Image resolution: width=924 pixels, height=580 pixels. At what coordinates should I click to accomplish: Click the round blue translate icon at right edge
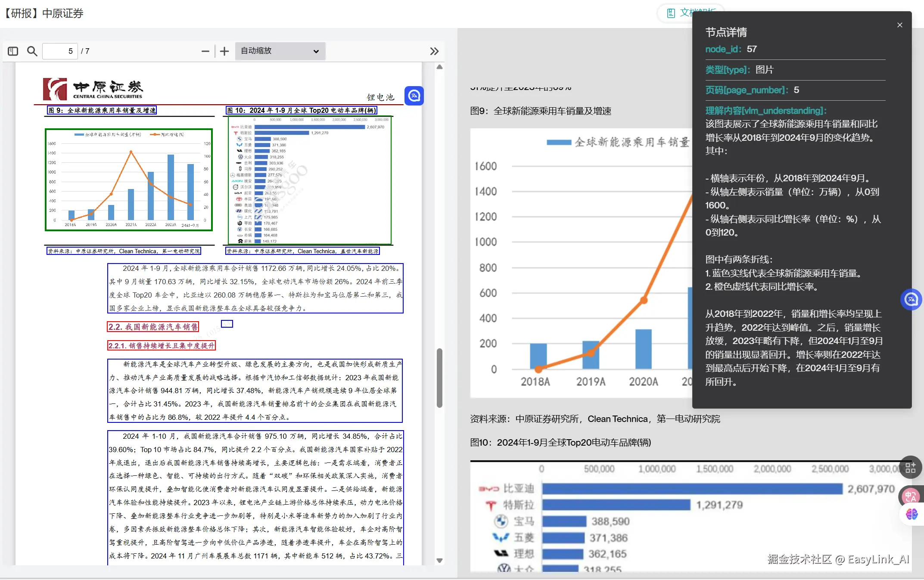pos(911,299)
